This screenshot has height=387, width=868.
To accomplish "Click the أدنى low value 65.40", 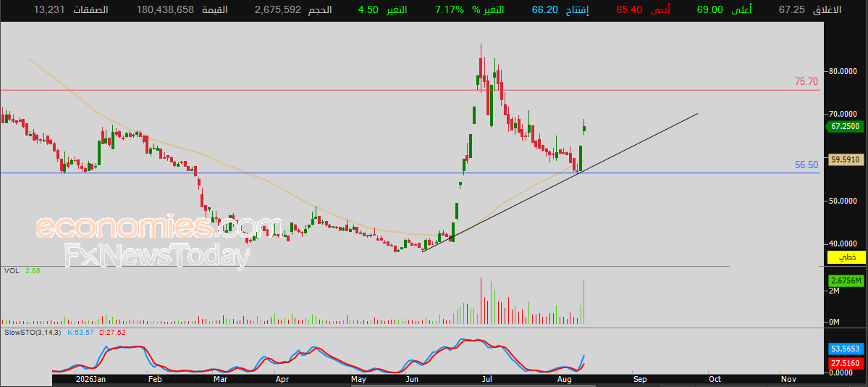I will pyautogui.click(x=630, y=10).
